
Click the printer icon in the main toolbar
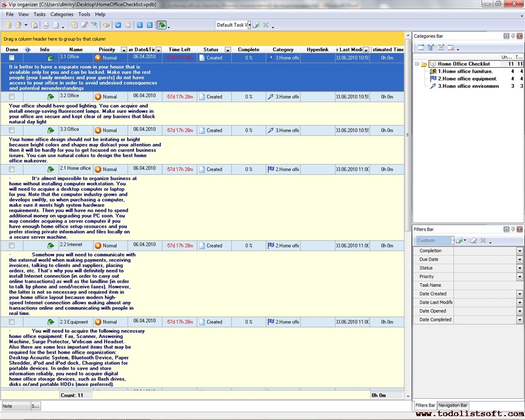46,25
